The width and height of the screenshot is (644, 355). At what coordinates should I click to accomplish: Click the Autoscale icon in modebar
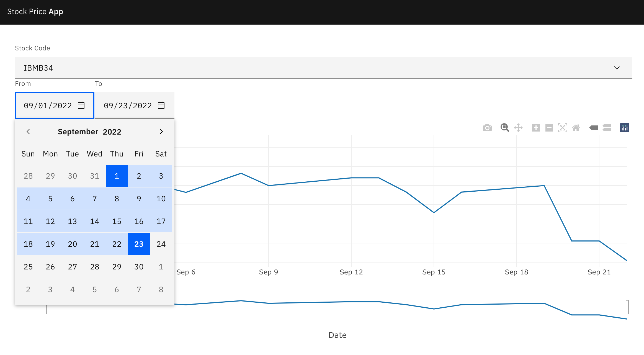point(562,128)
